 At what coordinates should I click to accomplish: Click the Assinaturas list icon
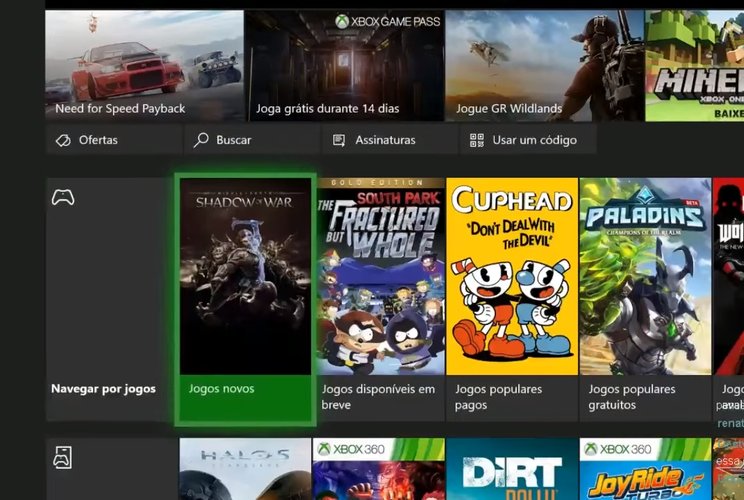click(339, 140)
